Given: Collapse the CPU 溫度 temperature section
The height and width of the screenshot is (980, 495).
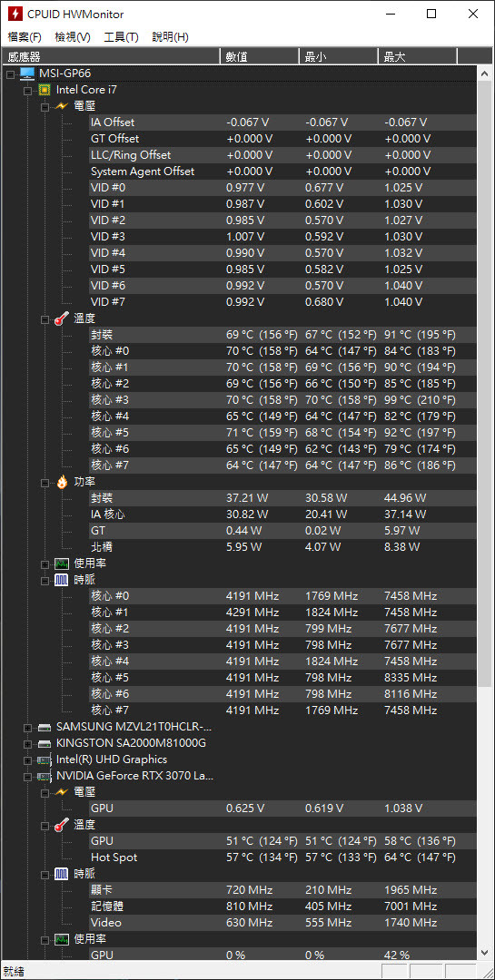Looking at the screenshot, I should tap(45, 318).
